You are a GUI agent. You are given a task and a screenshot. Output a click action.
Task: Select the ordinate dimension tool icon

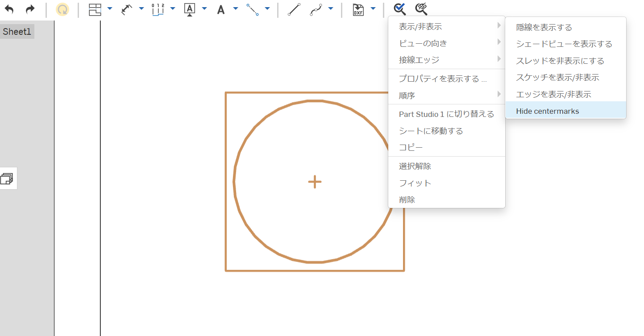click(x=158, y=9)
